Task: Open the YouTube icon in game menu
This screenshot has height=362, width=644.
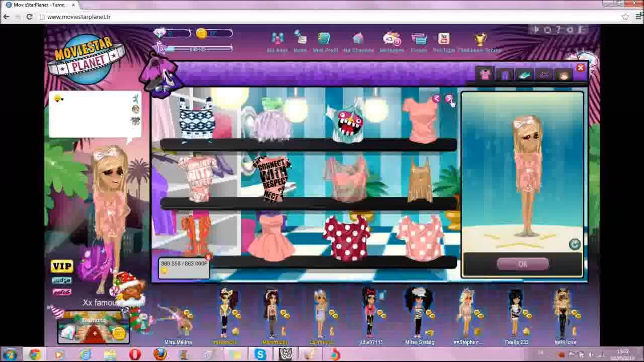Action: click(443, 39)
